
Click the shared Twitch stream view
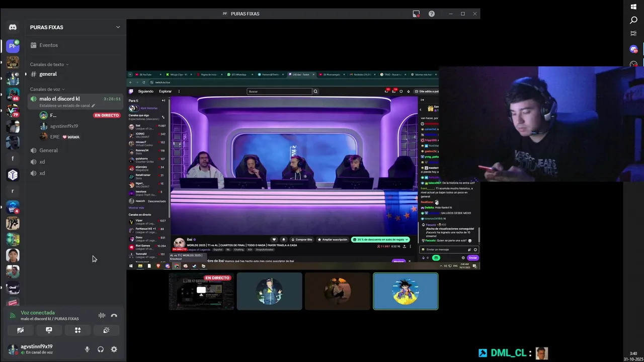[x=303, y=170]
